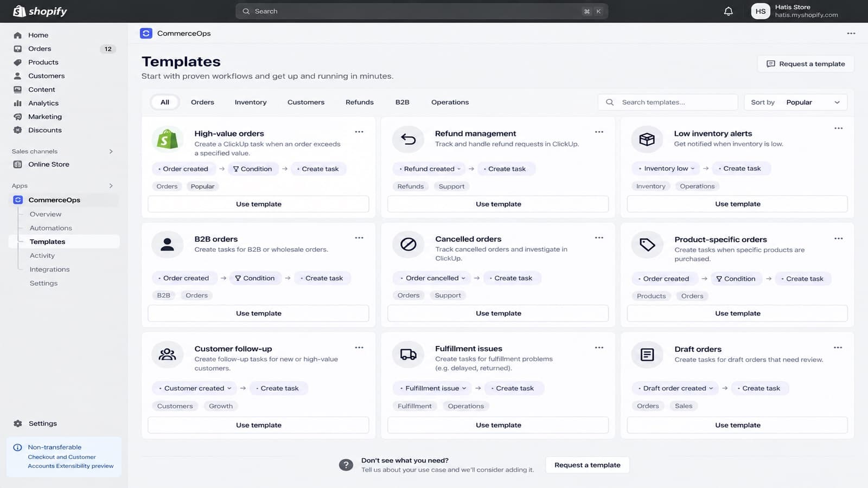Viewport: 868px width, 488px height.
Task: Open Automations in CommerceOps menu
Action: click(x=50, y=228)
